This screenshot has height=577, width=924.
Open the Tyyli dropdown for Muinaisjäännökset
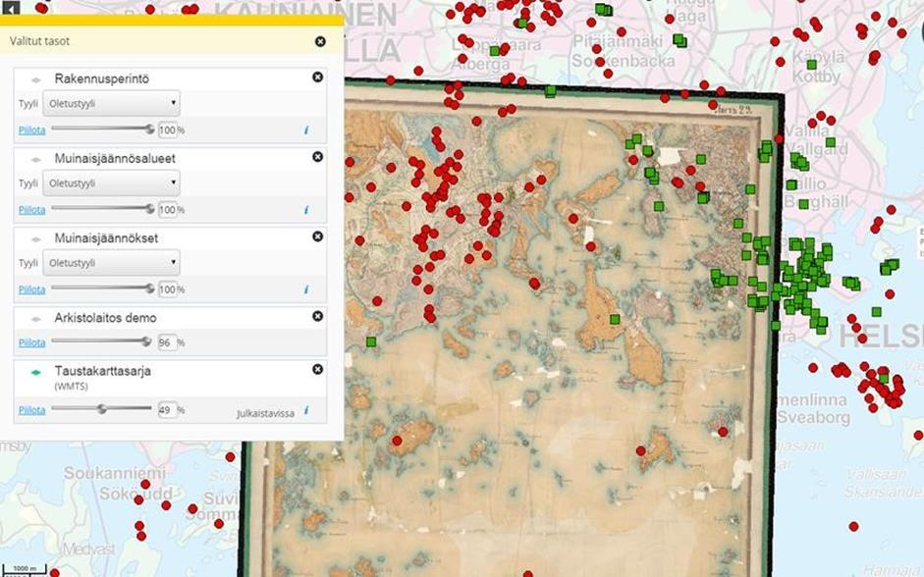coord(111,263)
